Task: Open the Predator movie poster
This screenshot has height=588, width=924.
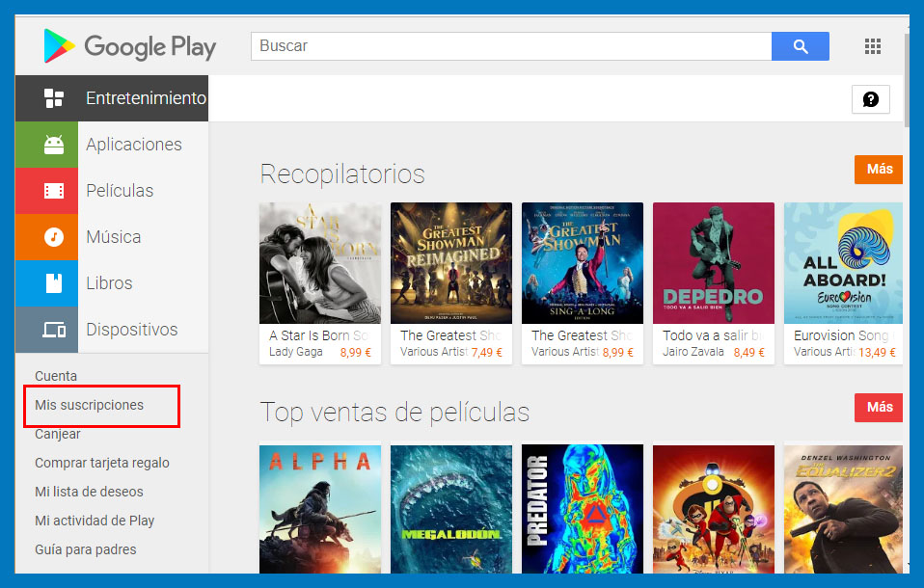Action: pyautogui.click(x=583, y=509)
